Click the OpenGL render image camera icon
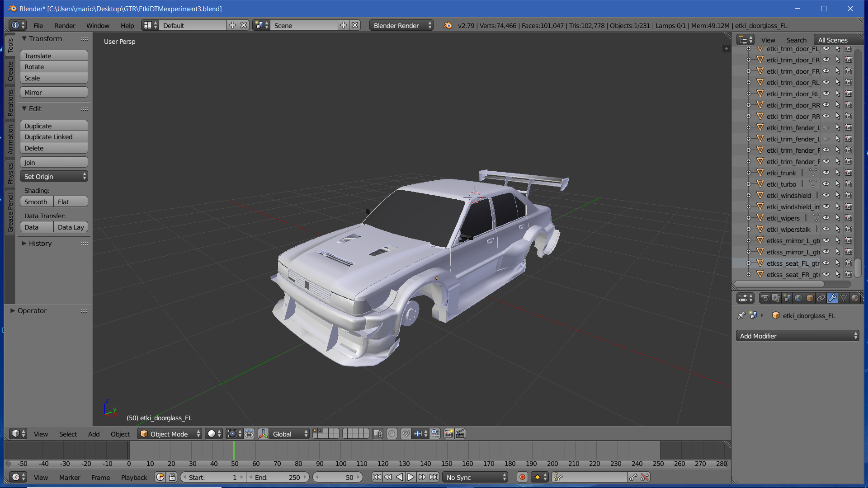This screenshot has width=868, height=488. tap(449, 434)
